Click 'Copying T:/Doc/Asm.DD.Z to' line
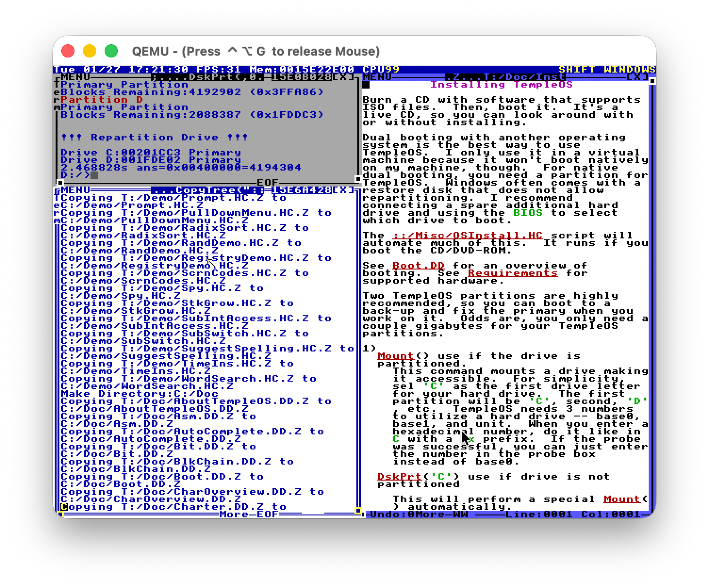The width and height of the screenshot is (709, 588). coord(158,416)
